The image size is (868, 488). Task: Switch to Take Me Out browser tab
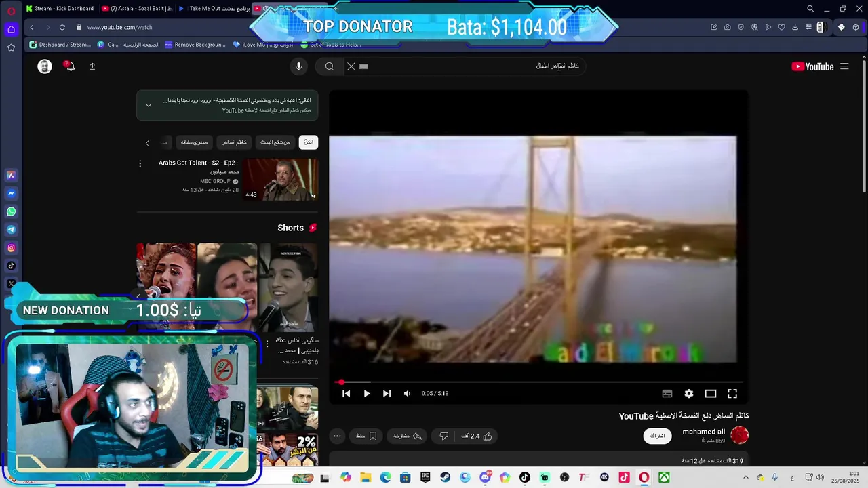tap(214, 9)
